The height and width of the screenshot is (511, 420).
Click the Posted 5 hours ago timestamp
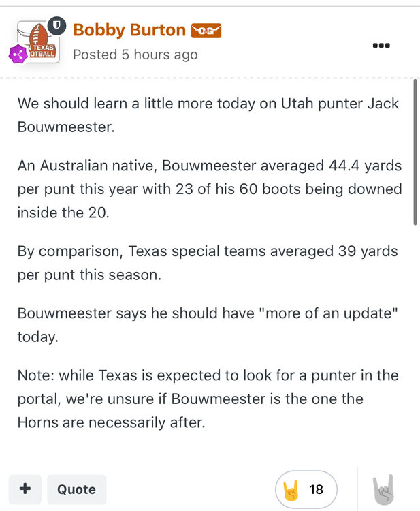[x=135, y=54]
